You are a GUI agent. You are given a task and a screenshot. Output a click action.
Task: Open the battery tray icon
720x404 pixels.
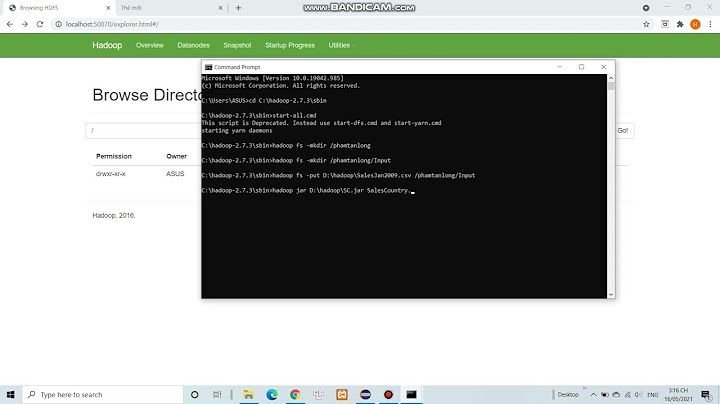coord(605,394)
